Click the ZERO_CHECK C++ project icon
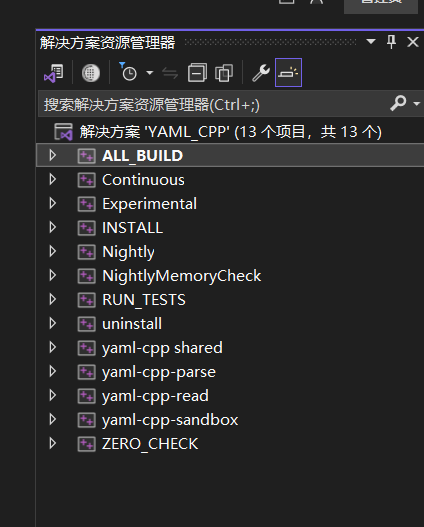424x527 pixels. (87, 444)
